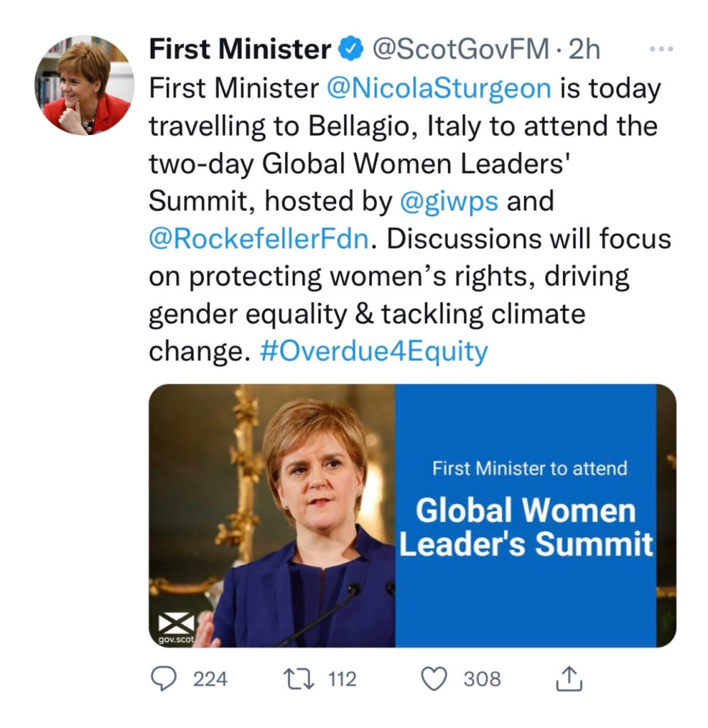Screen dimensions: 708x728
Task: Open the #Overdue4Equity hashtag
Action: click(374, 351)
